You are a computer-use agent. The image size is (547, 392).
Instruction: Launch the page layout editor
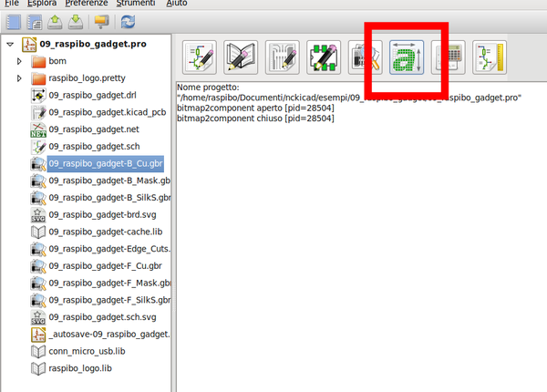pyautogui.click(x=490, y=57)
